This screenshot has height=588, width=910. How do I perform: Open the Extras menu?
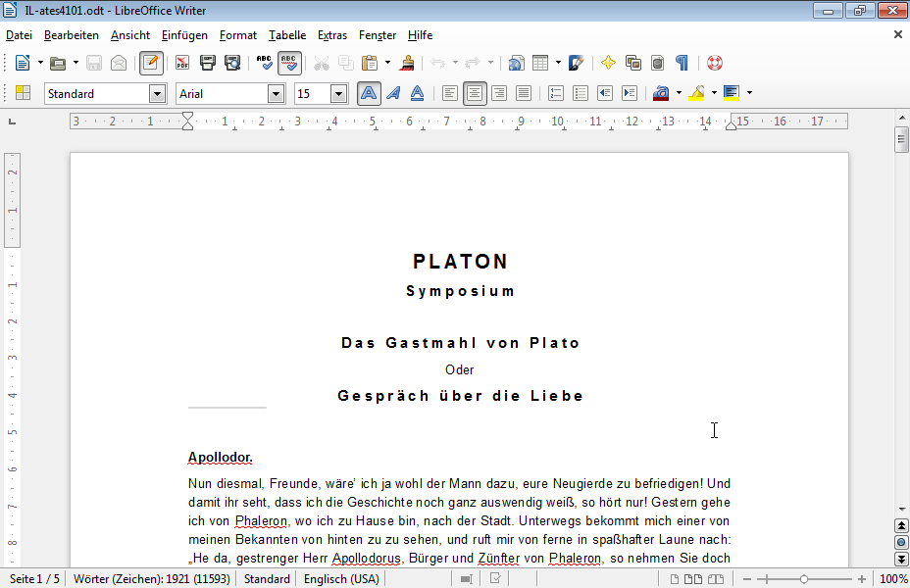tap(332, 35)
